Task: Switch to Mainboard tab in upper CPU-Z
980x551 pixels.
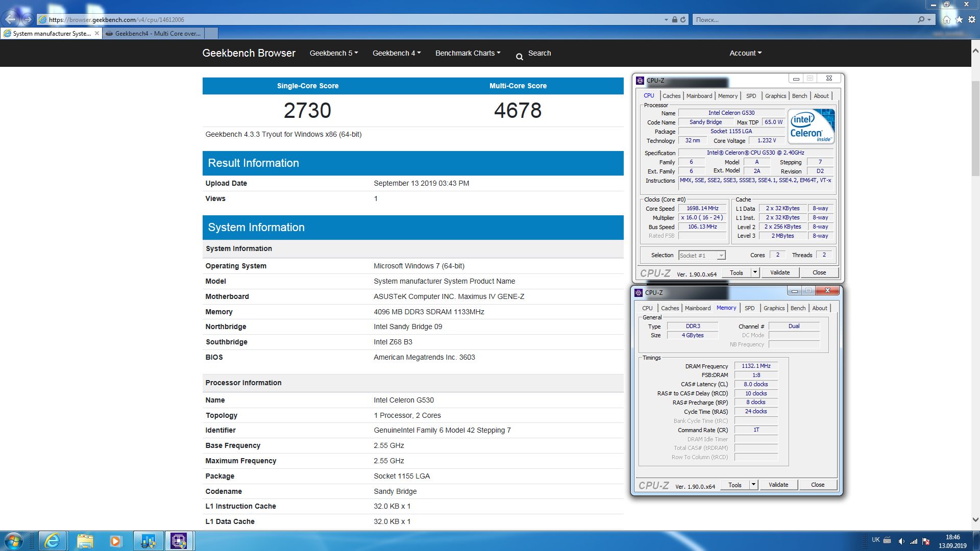Action: pos(699,96)
